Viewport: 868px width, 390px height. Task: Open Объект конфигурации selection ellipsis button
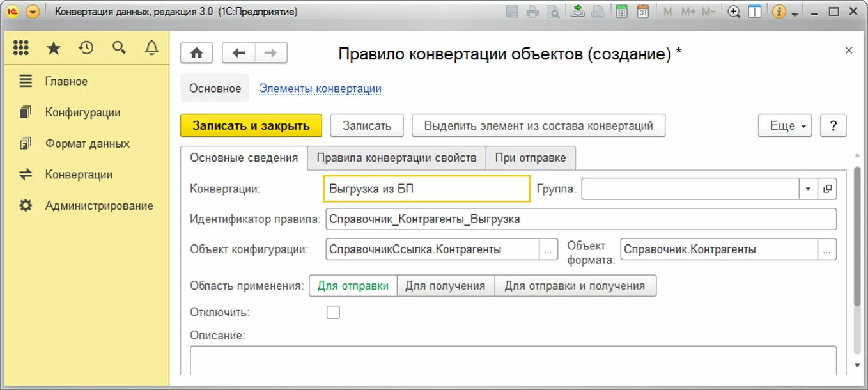pos(548,250)
